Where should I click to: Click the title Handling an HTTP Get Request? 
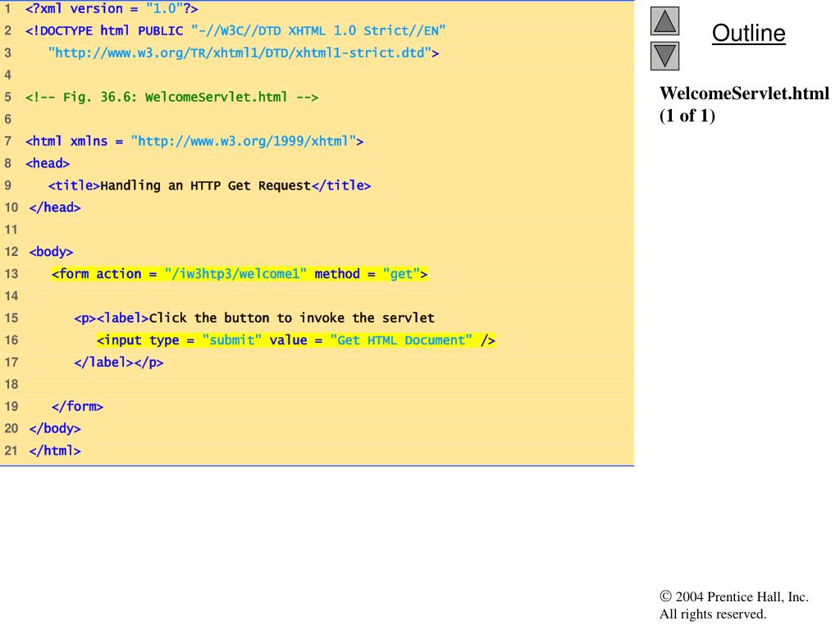click(209, 185)
